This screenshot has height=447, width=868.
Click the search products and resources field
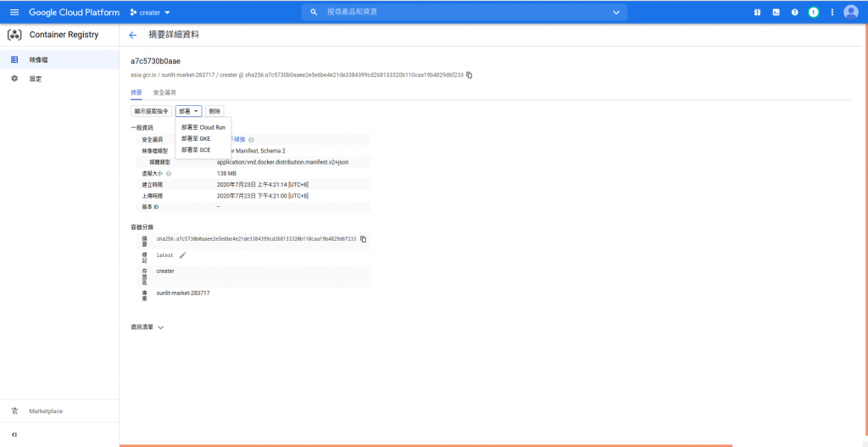pyautogui.click(x=464, y=12)
